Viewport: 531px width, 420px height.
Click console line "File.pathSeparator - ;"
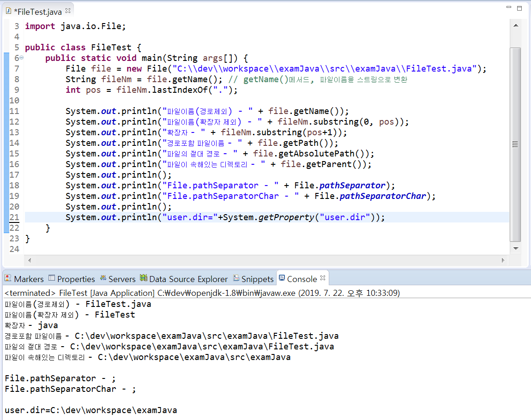coord(60,378)
